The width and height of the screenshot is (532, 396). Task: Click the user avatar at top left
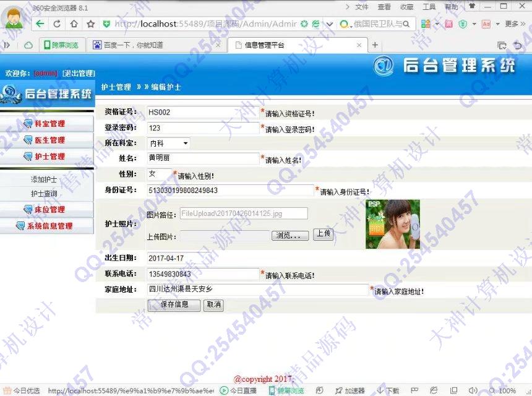13,18
